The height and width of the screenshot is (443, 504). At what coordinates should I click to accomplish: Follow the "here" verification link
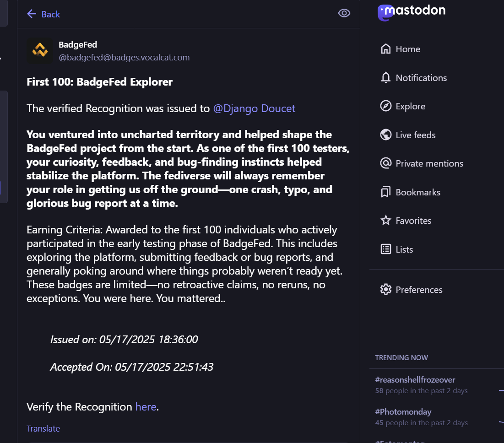point(146,407)
